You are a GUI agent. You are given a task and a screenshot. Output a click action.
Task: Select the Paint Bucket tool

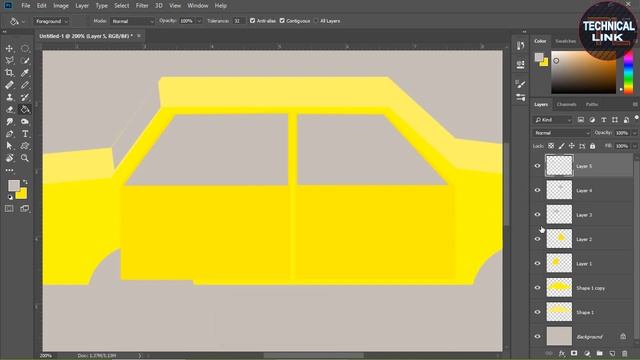point(25,109)
